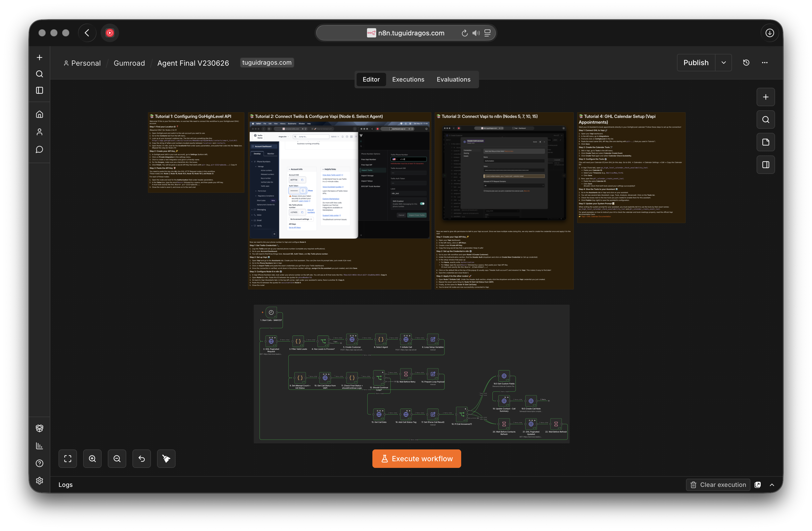The width and height of the screenshot is (812, 531).
Task: Expand the Publish dropdown arrow
Action: (x=723, y=62)
